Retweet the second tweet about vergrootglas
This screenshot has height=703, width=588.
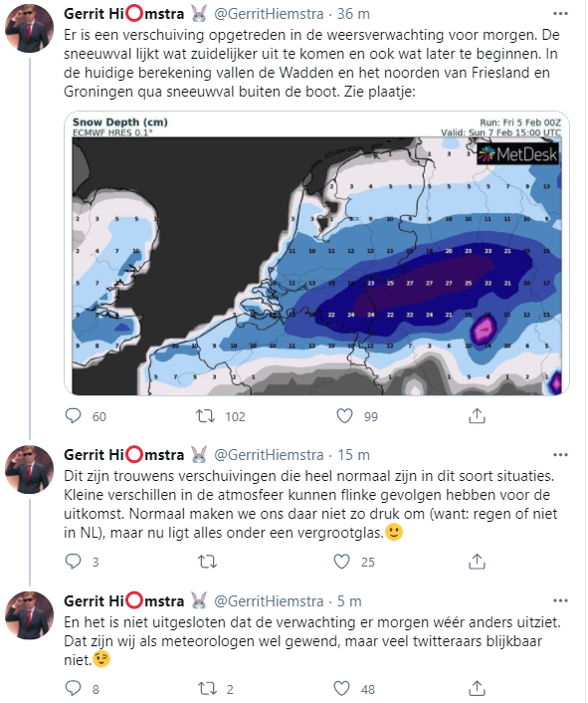click(x=207, y=562)
